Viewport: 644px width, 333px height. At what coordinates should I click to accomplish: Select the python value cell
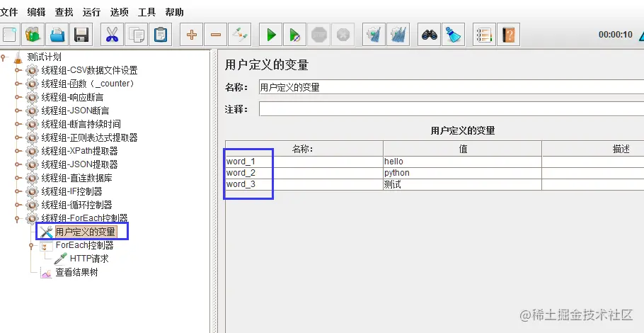tap(462, 173)
